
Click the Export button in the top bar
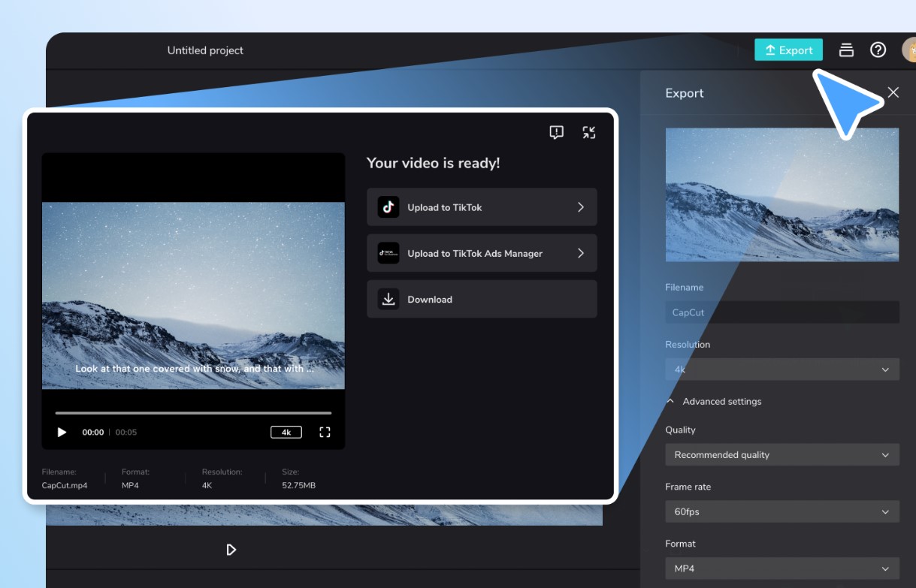point(788,50)
